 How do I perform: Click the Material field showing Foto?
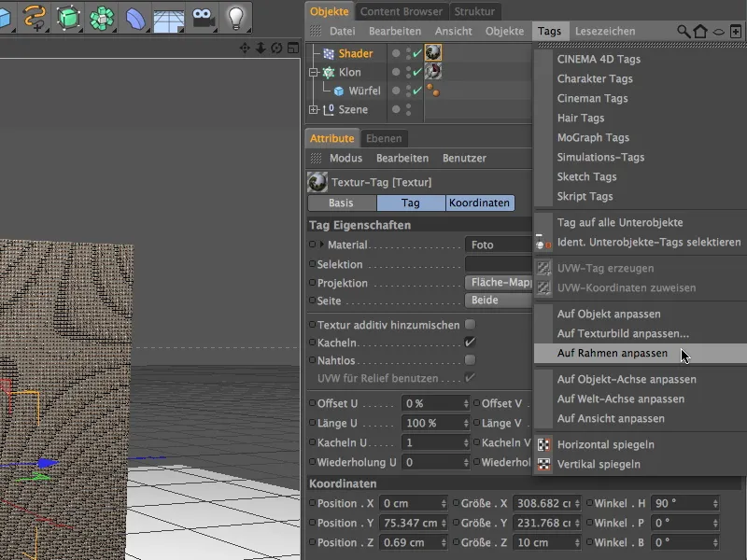click(x=499, y=245)
